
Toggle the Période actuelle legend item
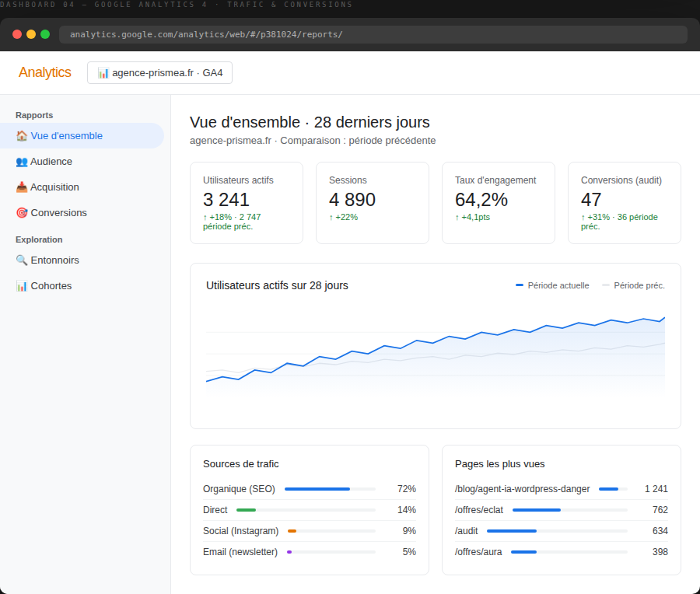(x=552, y=285)
